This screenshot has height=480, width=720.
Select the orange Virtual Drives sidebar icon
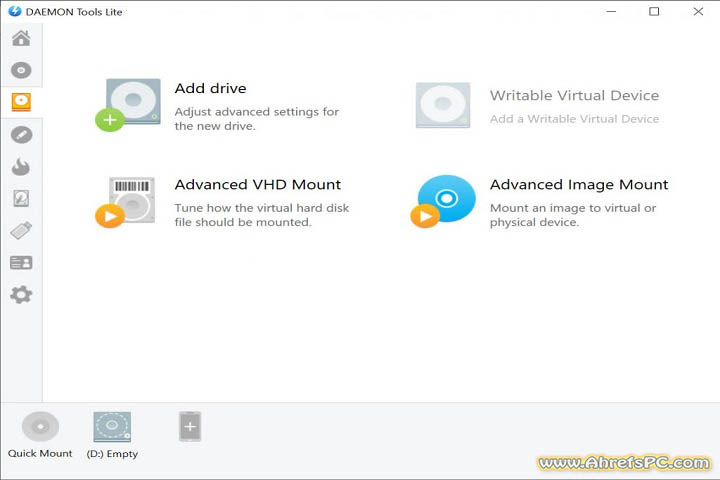(x=21, y=102)
